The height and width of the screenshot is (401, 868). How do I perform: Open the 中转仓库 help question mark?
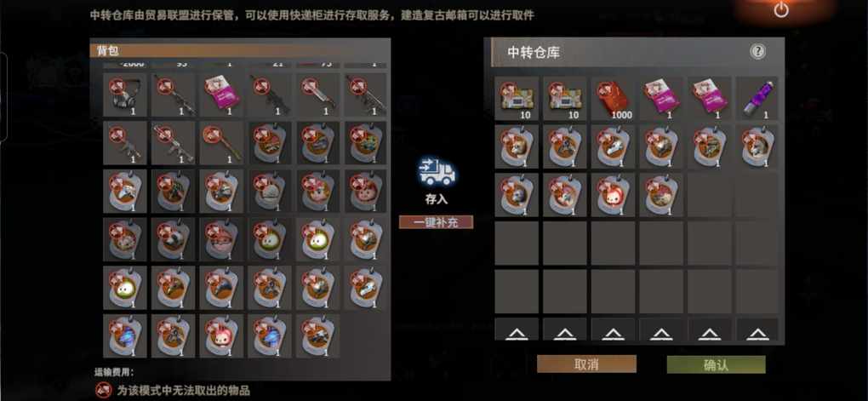click(x=758, y=52)
